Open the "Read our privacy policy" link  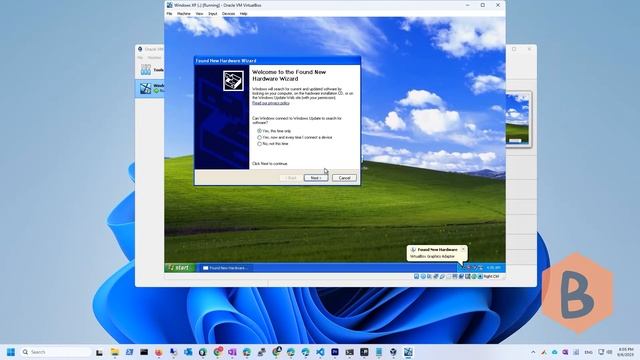click(271, 103)
